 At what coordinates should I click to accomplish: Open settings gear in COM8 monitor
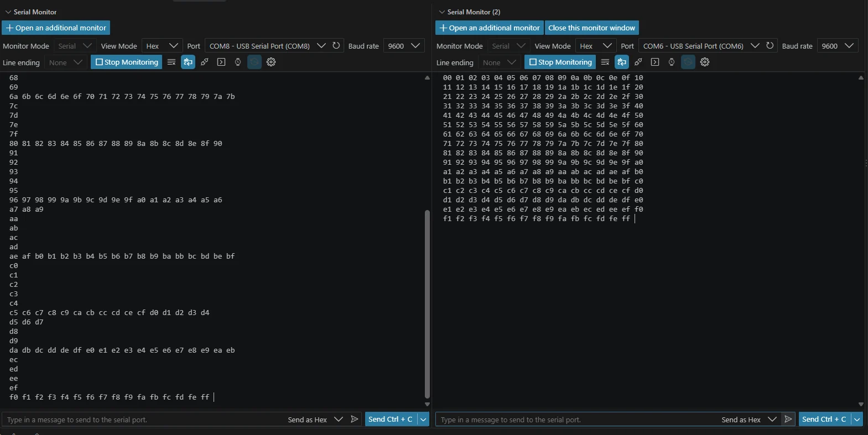click(x=271, y=62)
